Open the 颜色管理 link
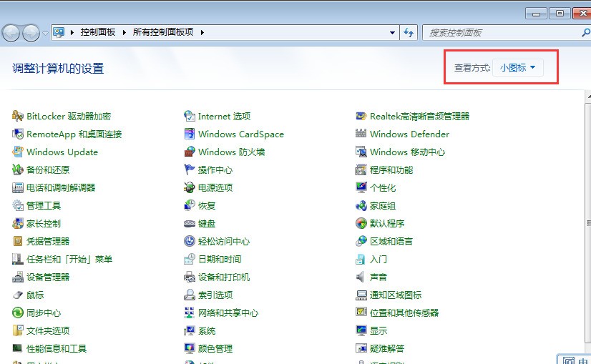 [215, 348]
